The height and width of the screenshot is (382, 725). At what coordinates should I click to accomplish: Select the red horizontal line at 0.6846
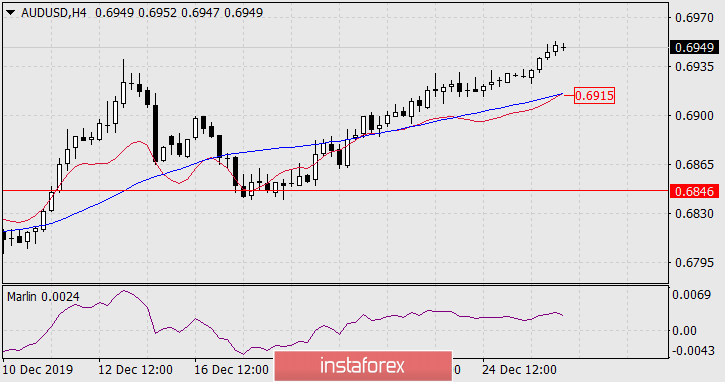coord(335,190)
